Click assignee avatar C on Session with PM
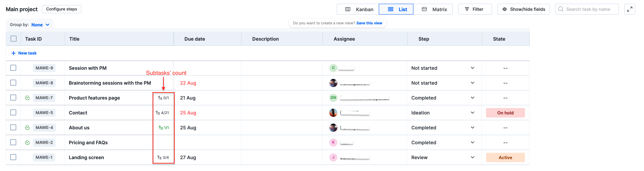 tap(333, 68)
